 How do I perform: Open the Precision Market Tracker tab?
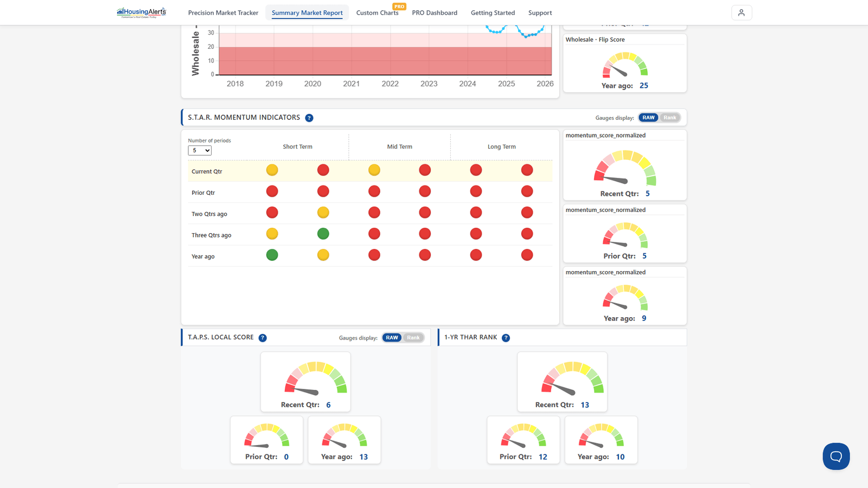coord(223,13)
